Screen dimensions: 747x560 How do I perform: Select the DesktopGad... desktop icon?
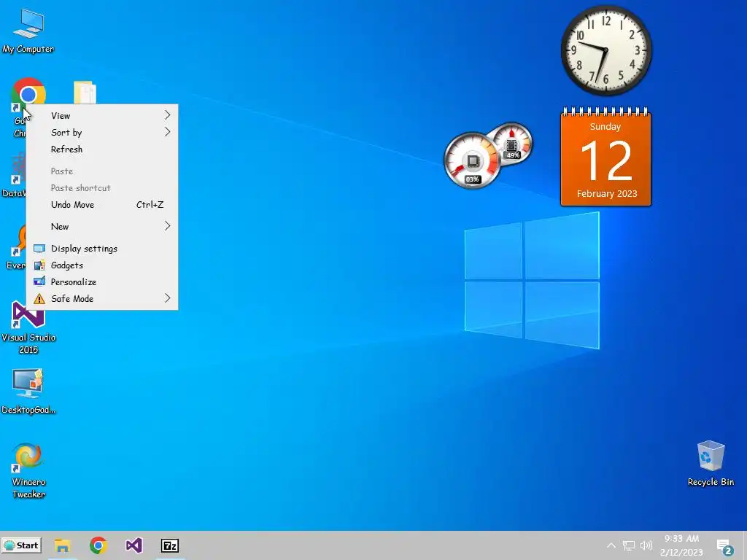[x=28, y=391]
